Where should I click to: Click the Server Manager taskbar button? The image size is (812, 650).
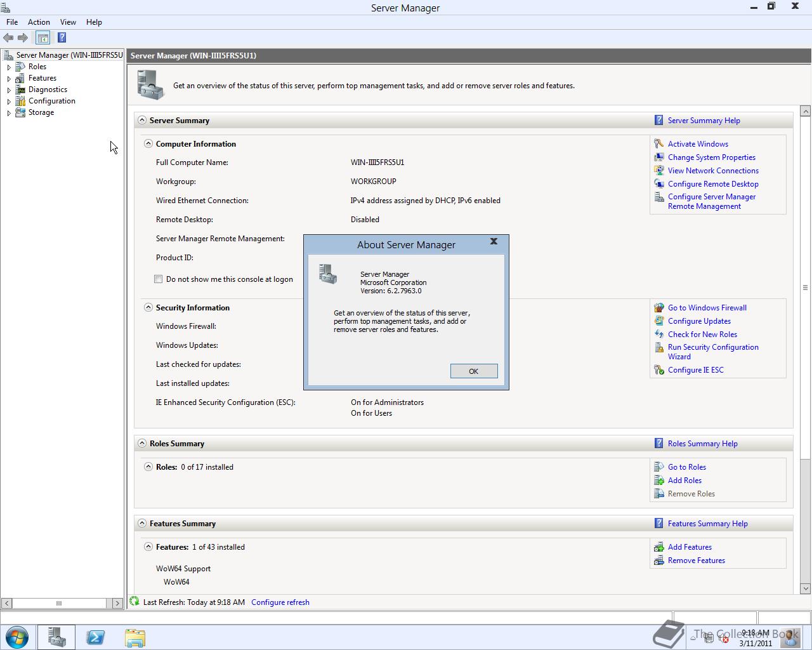click(x=56, y=637)
